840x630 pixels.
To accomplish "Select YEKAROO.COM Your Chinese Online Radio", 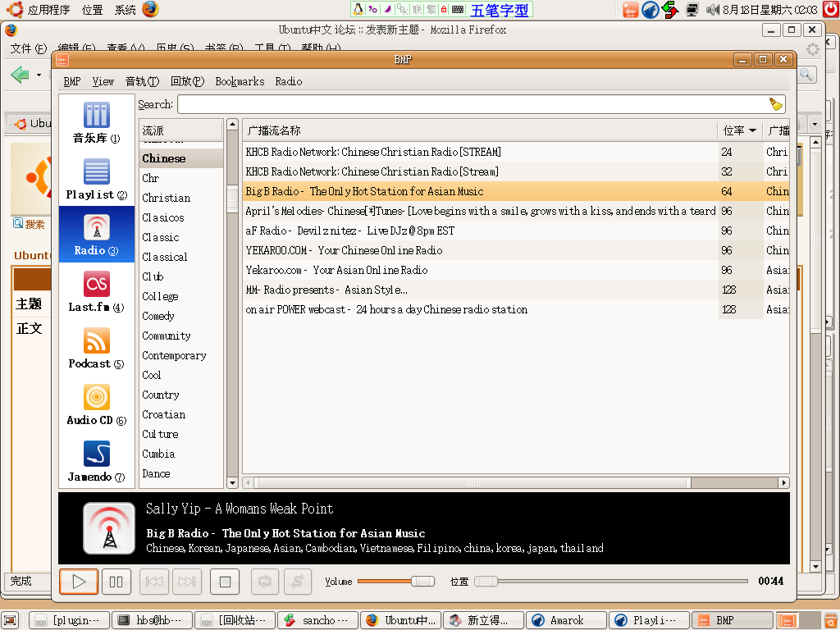I will click(515, 250).
